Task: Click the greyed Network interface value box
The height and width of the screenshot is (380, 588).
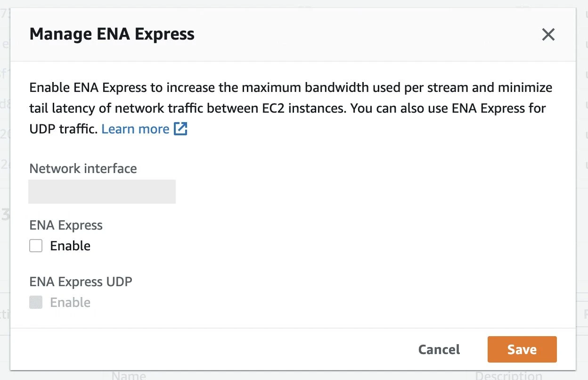Action: pos(102,191)
